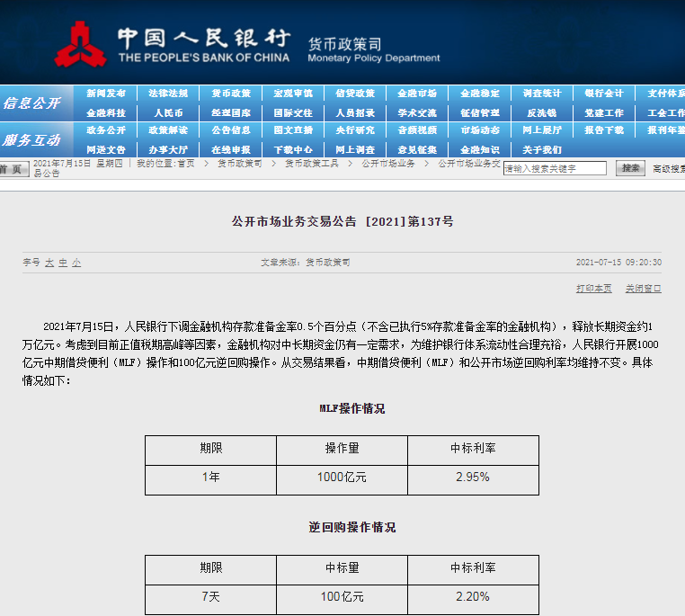
Task: Click the 搜索 search button
Action: (630, 168)
